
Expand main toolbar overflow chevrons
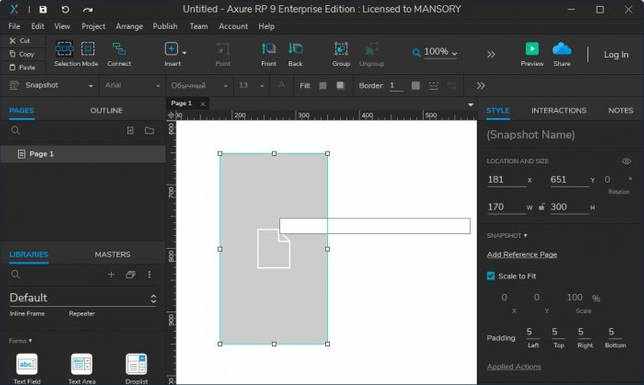click(x=491, y=54)
